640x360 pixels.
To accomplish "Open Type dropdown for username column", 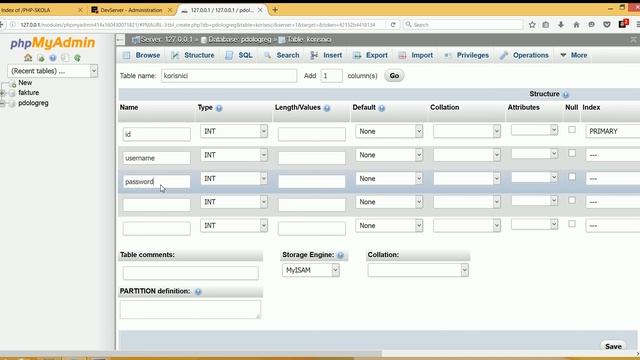I will tap(234, 155).
